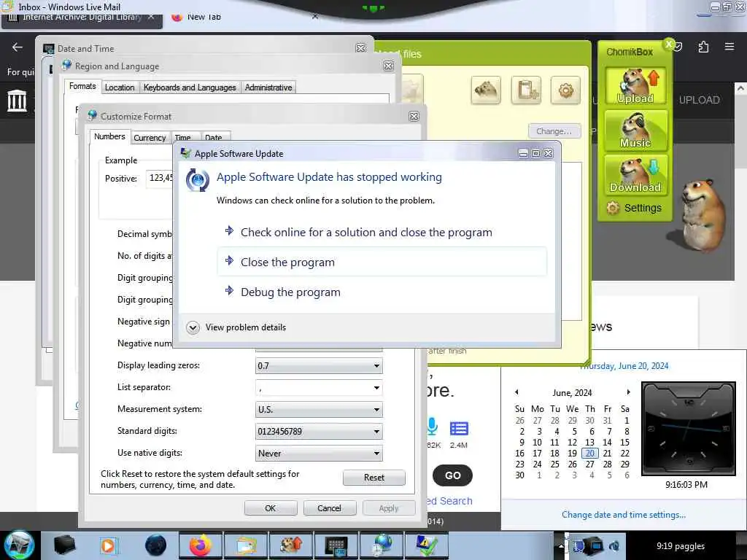Open Standard digits dropdown
Viewport: 747px width, 560px height.
[x=319, y=432]
